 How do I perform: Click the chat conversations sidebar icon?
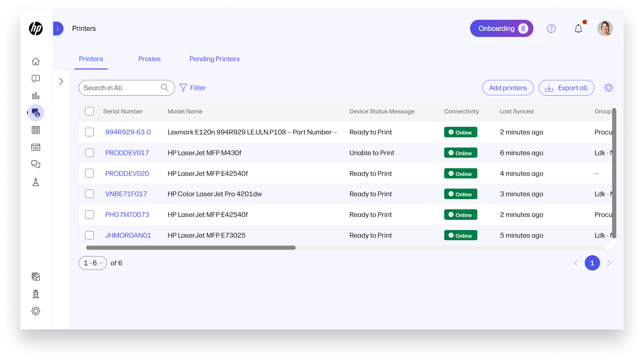[x=36, y=164]
